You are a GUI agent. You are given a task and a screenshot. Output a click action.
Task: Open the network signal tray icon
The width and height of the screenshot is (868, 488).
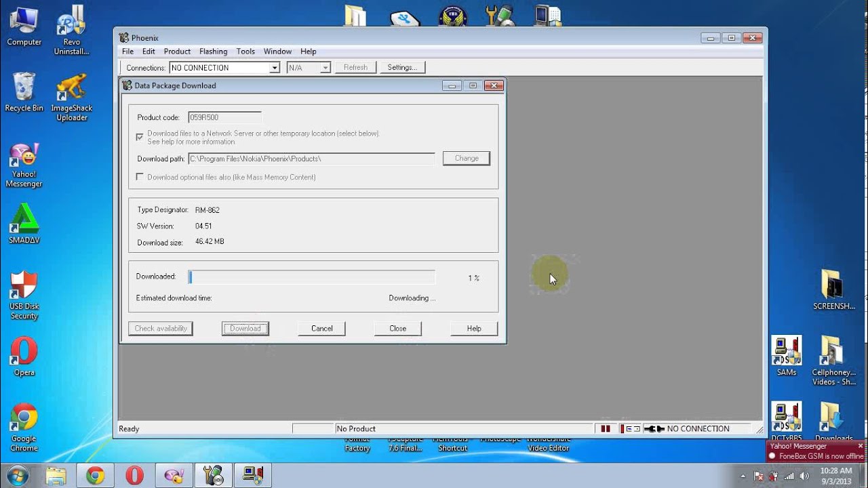[789, 476]
